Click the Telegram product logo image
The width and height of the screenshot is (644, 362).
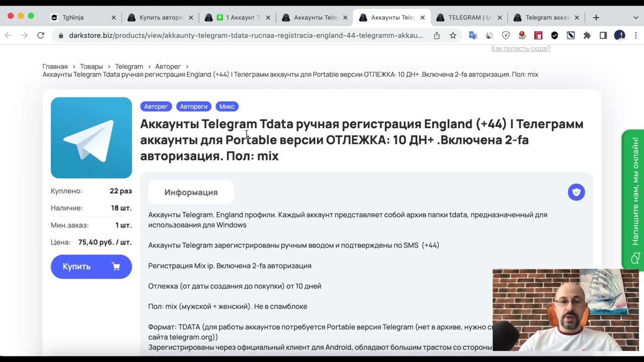(91, 138)
